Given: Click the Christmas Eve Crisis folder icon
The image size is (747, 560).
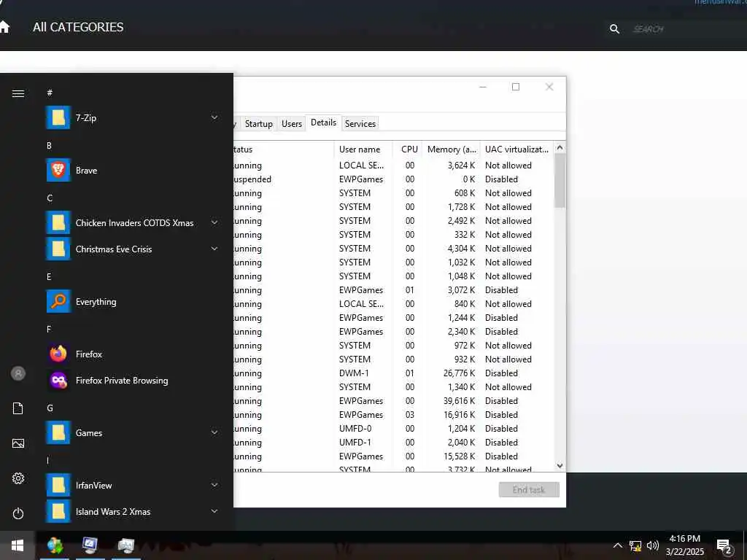Looking at the screenshot, I should click(x=58, y=249).
